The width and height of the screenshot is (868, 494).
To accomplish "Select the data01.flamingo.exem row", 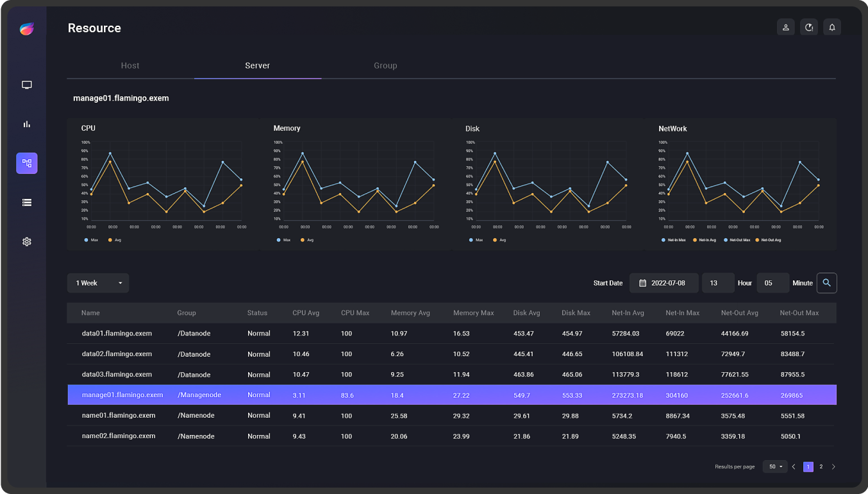I will (x=452, y=334).
